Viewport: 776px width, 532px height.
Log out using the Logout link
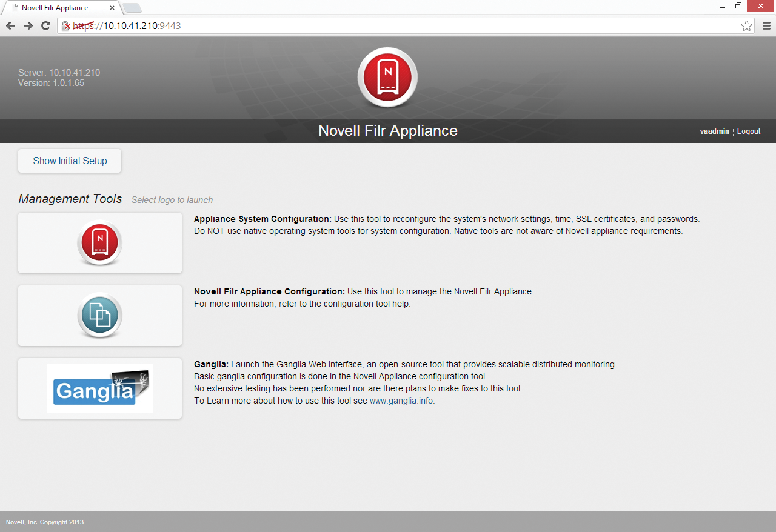(749, 131)
